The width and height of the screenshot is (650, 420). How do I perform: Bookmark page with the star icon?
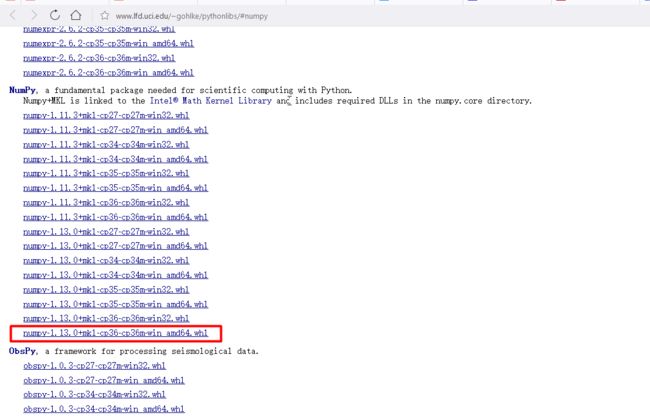pyautogui.click(x=104, y=16)
